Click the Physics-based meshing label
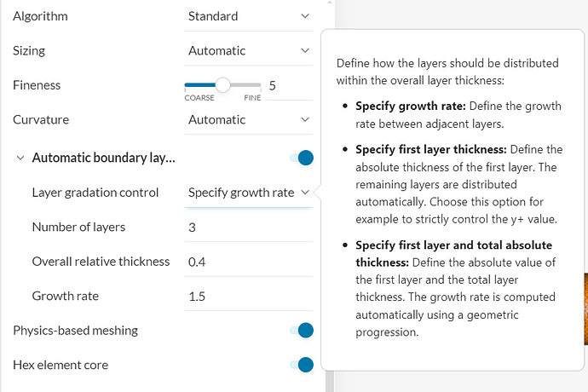 click(75, 331)
